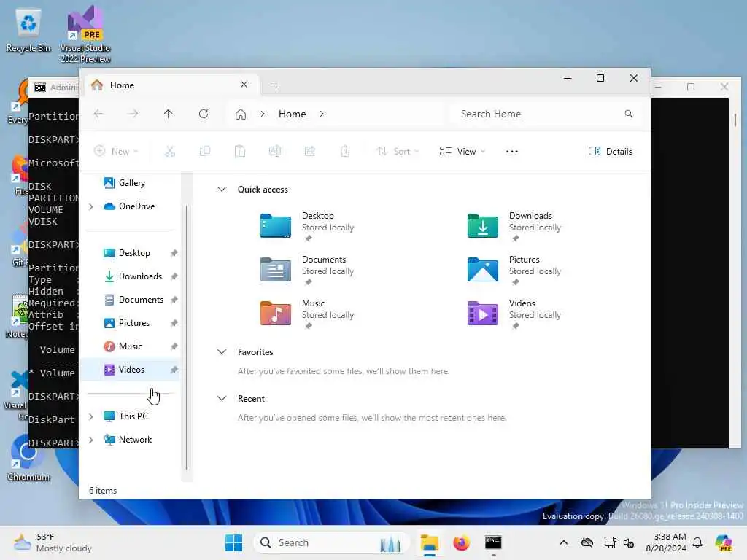Click the navigation pane scrollbar
Viewport: 747px width, 560px height.
[x=187, y=337]
